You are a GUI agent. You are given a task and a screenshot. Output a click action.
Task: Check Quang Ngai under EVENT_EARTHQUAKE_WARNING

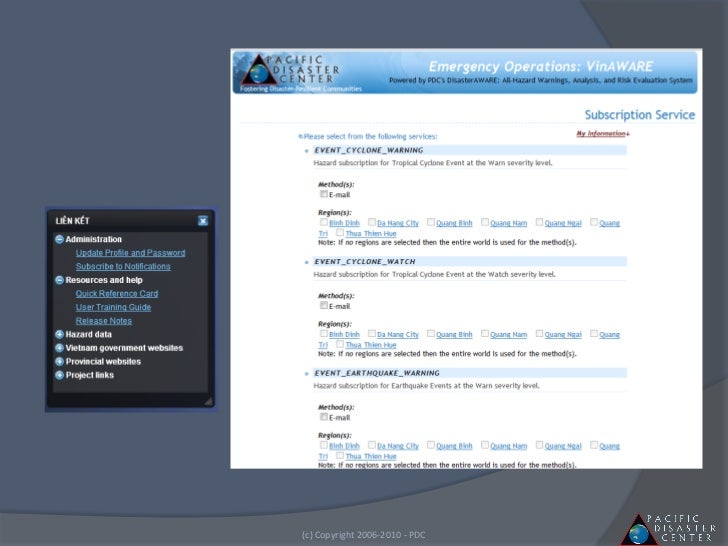(x=539, y=445)
